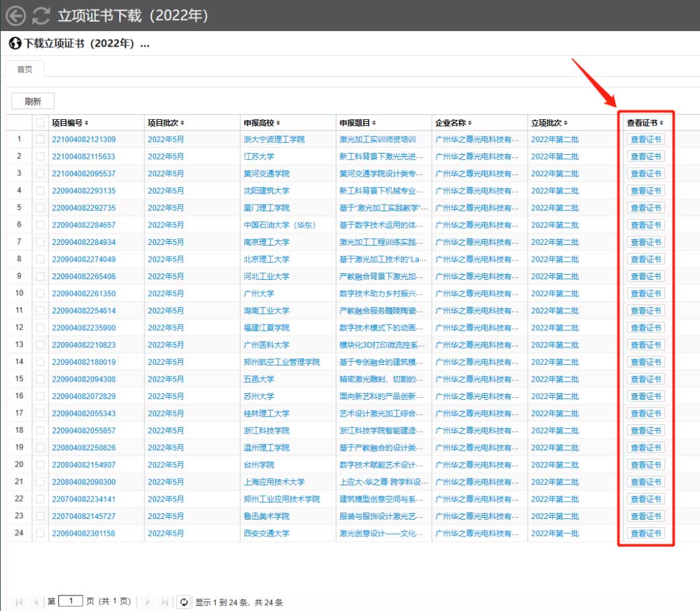Click the back arrow icon in header

16,16
